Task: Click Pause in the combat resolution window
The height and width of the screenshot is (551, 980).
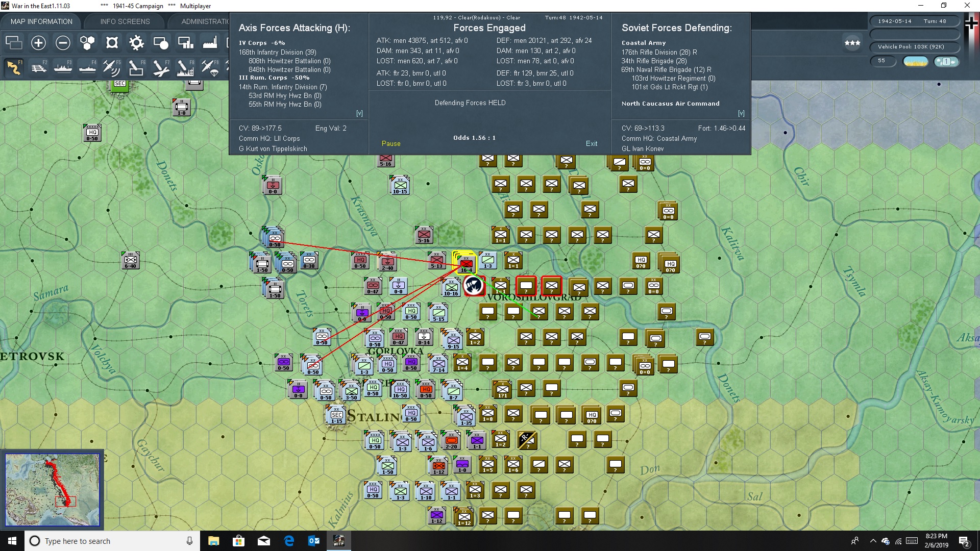Action: pyautogui.click(x=390, y=143)
